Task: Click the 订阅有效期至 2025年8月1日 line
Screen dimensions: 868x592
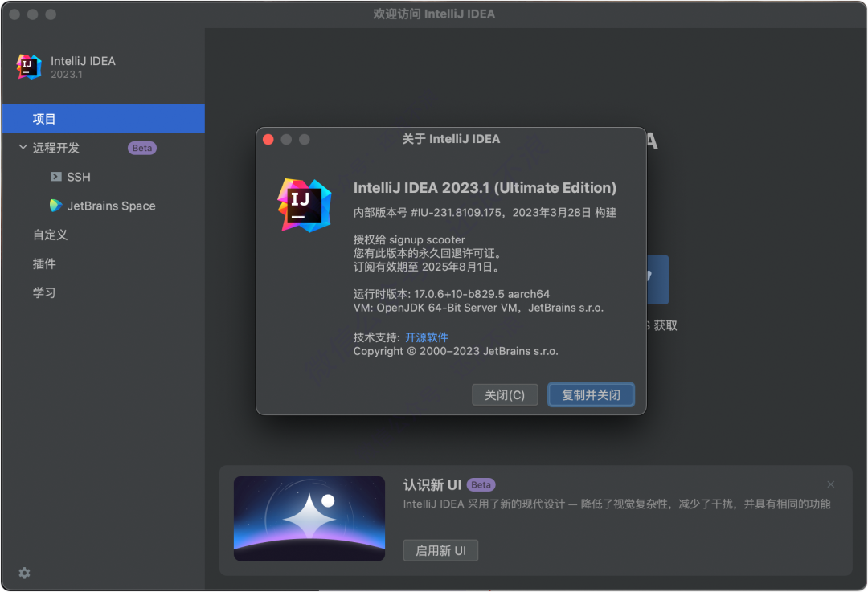Action: (x=428, y=267)
